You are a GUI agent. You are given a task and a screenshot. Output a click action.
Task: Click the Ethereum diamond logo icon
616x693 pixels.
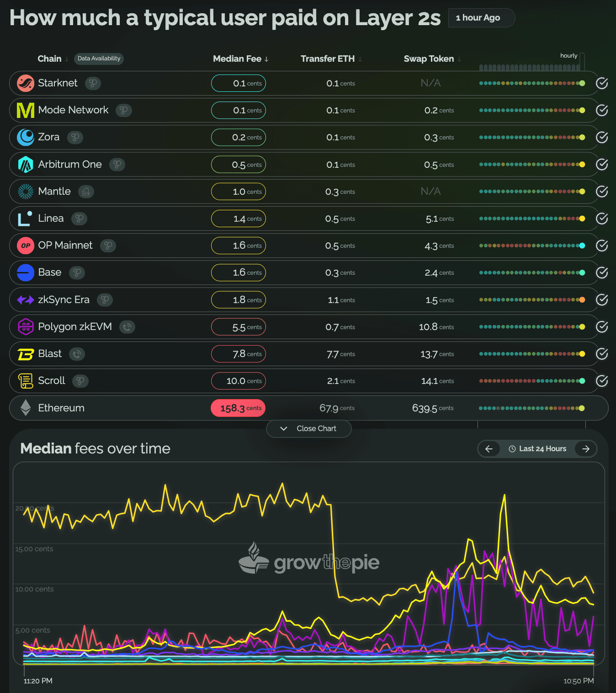pos(26,408)
